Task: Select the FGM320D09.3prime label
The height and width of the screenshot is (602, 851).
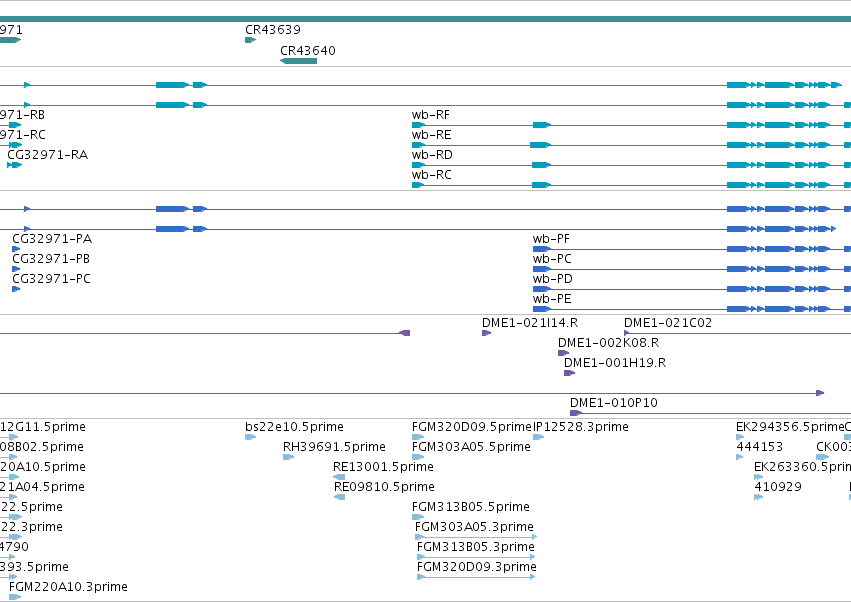Action: coord(477,567)
